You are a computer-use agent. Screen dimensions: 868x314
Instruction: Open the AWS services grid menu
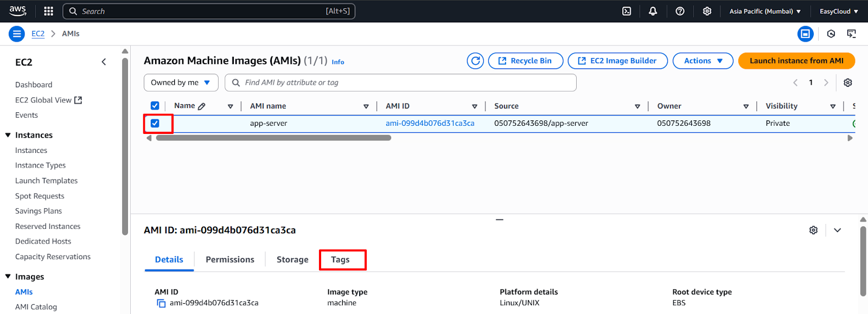pyautogui.click(x=48, y=11)
